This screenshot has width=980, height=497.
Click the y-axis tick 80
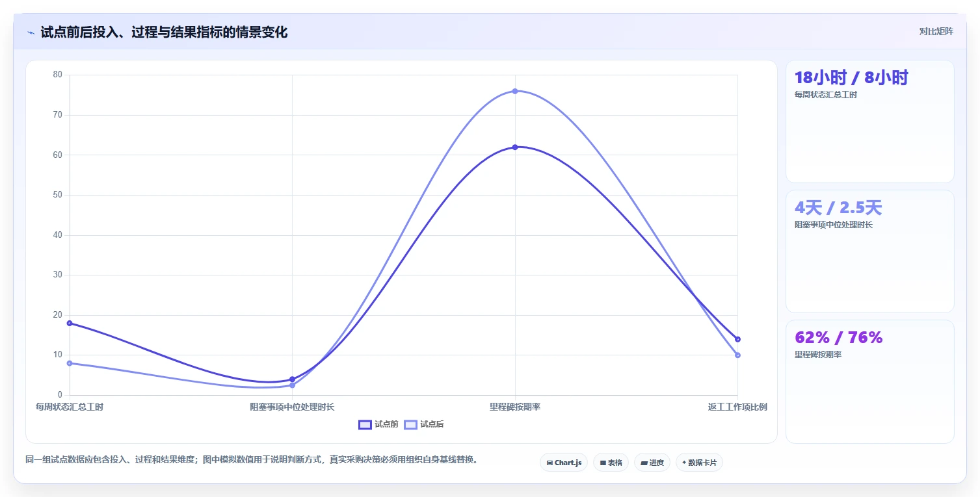coord(58,75)
